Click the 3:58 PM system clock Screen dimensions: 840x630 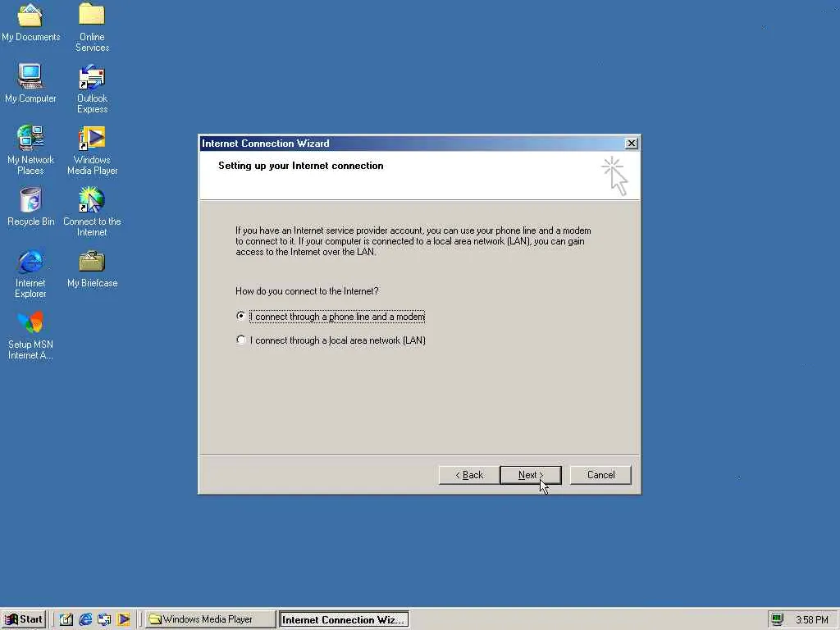point(811,620)
